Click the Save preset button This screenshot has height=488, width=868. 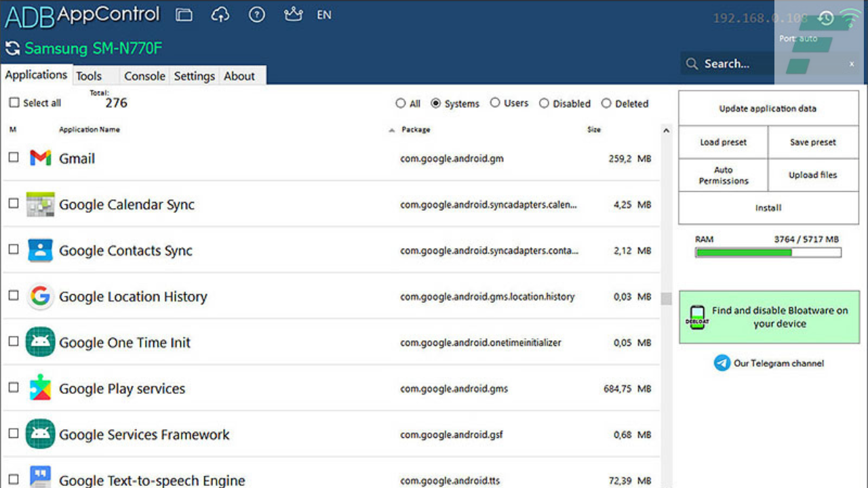point(814,142)
